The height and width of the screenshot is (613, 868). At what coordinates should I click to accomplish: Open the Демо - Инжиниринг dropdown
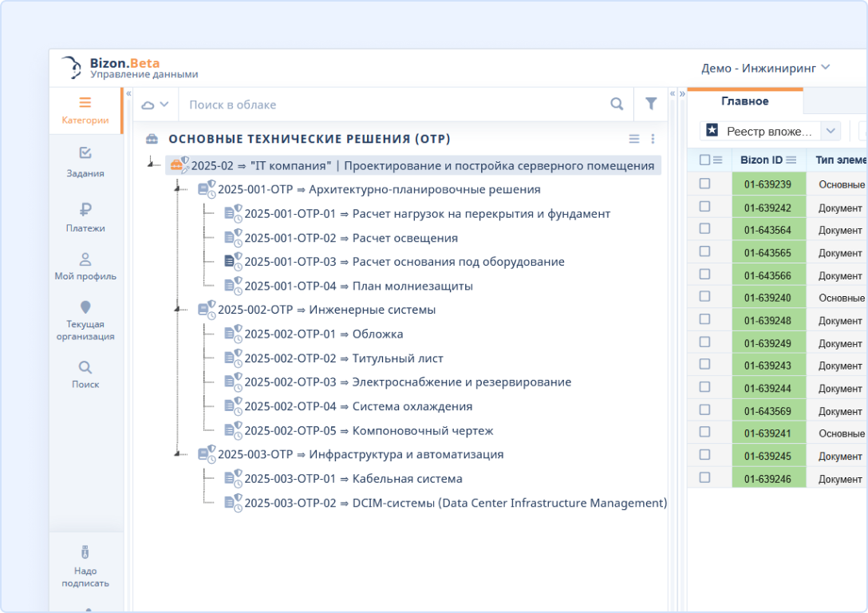click(x=765, y=68)
